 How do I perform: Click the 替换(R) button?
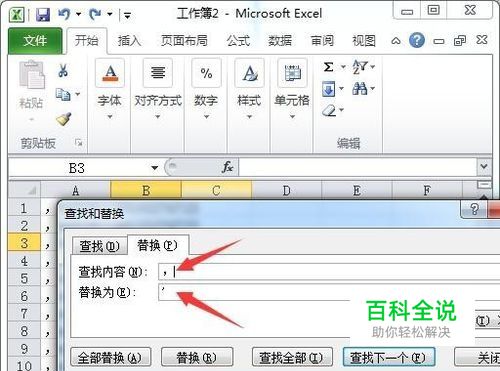click(x=197, y=357)
